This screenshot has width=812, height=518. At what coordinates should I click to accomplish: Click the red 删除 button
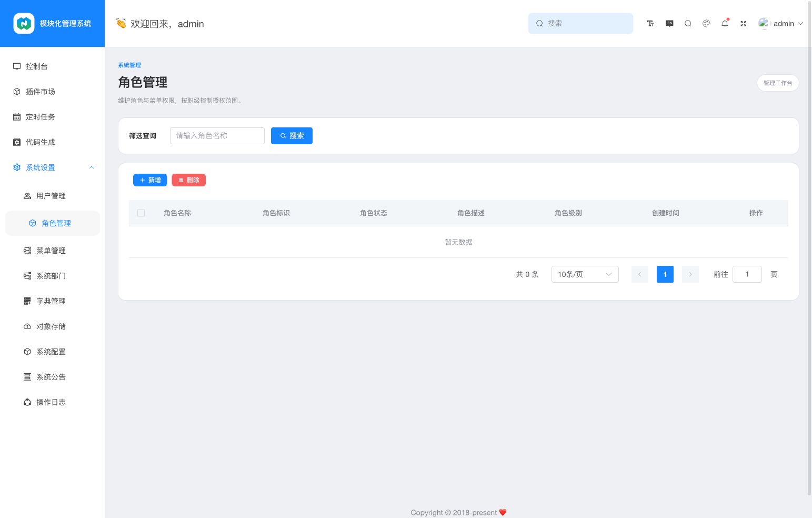pyautogui.click(x=188, y=180)
